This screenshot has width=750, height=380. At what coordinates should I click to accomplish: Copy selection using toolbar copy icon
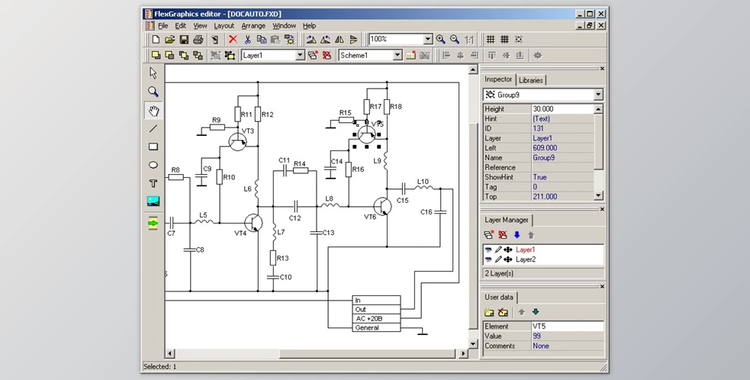tap(261, 39)
